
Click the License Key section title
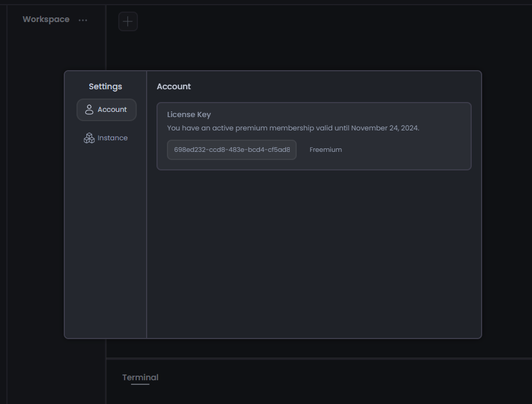(189, 115)
